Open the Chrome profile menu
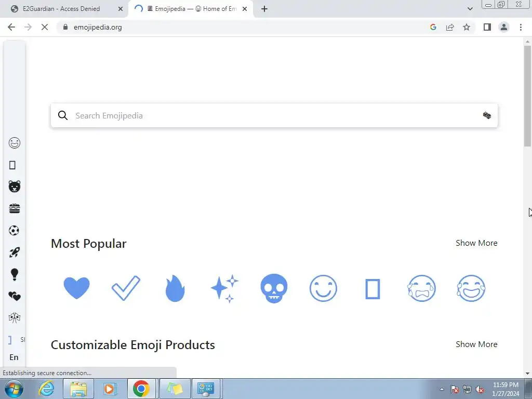This screenshot has height=399, width=532. [x=504, y=27]
